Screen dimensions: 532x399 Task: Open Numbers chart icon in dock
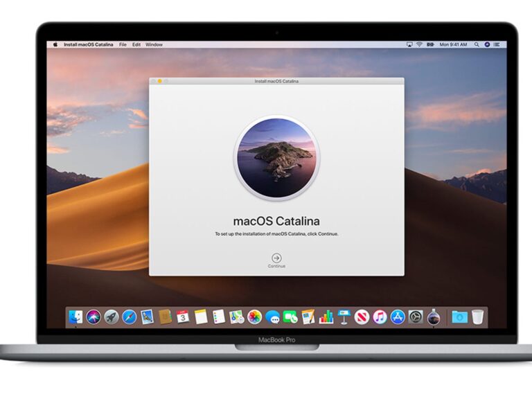(x=326, y=317)
